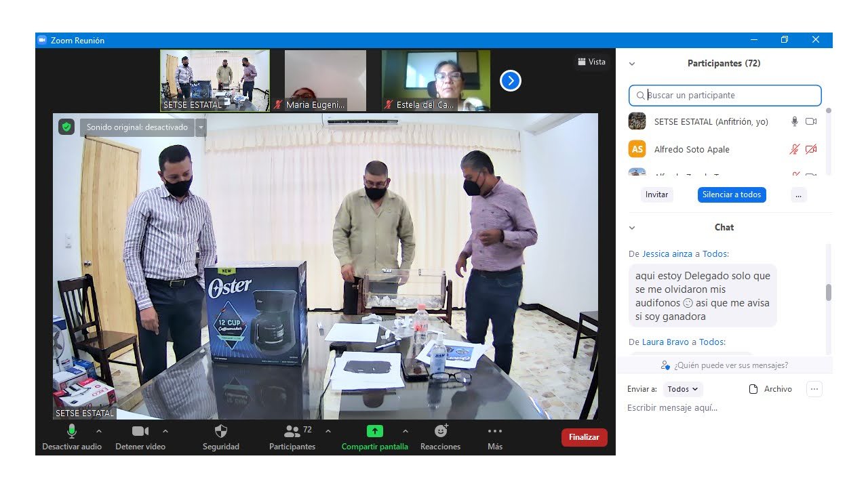This screenshot has width=868, height=488.
Task: Select Alfredo Soto Apale participant row
Action: pyautogui.click(x=724, y=149)
